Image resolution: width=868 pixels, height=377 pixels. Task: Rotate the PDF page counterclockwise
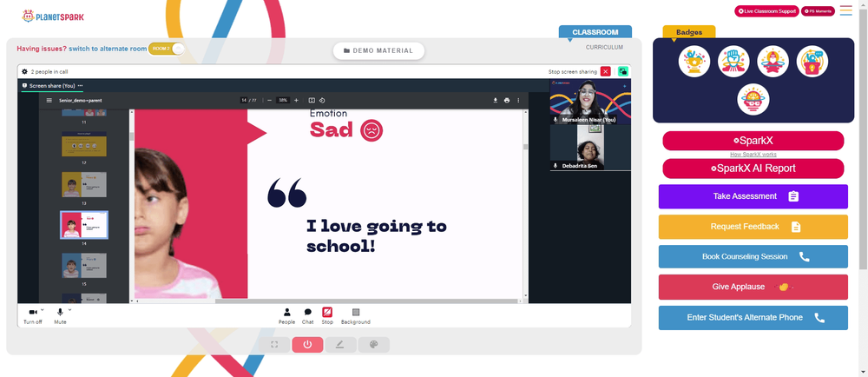click(x=322, y=100)
